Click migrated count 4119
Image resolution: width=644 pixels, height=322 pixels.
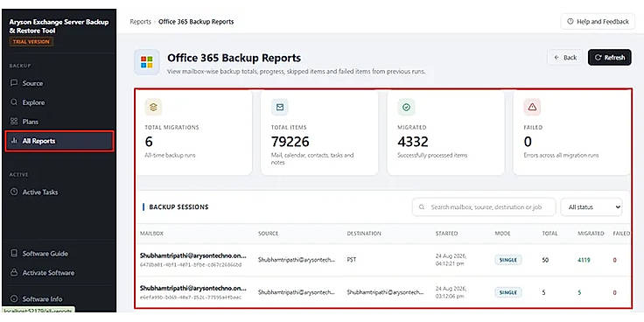584,260
